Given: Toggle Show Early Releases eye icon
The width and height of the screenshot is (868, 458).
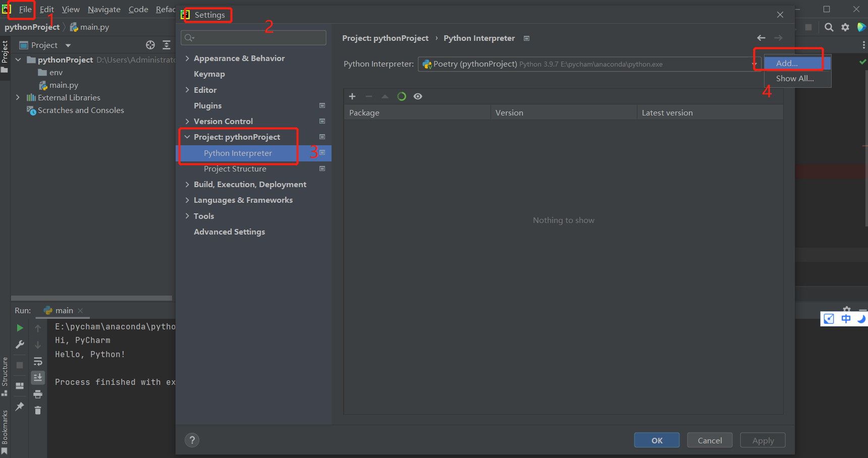Looking at the screenshot, I should click(x=418, y=96).
